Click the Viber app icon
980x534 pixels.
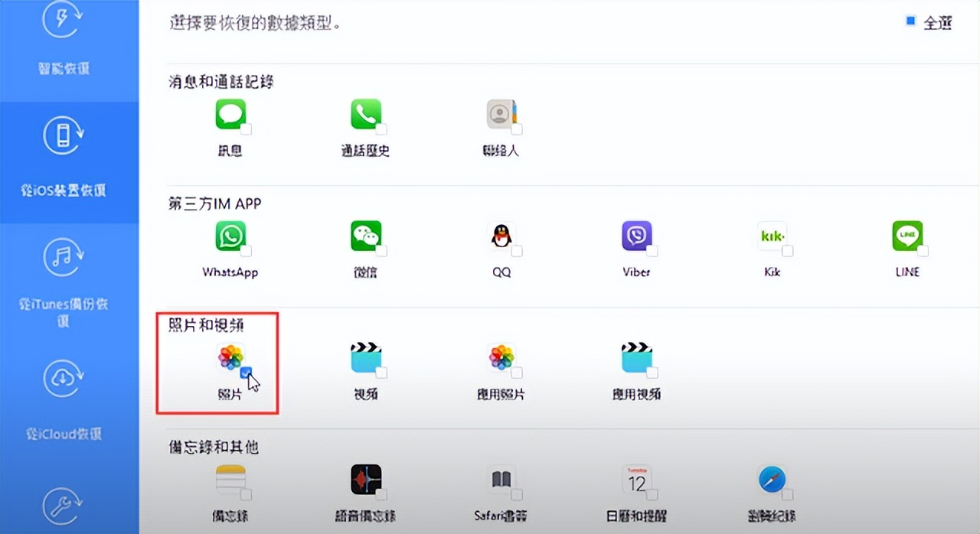(636, 236)
